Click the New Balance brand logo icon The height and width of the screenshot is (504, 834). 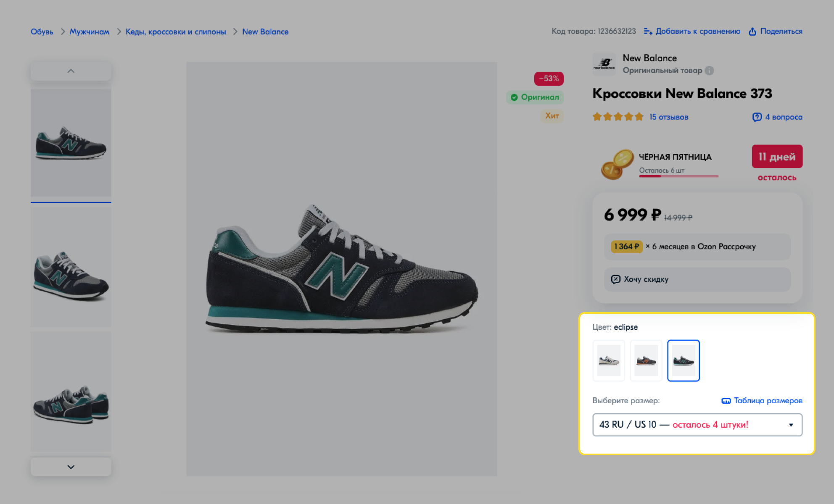pos(604,64)
